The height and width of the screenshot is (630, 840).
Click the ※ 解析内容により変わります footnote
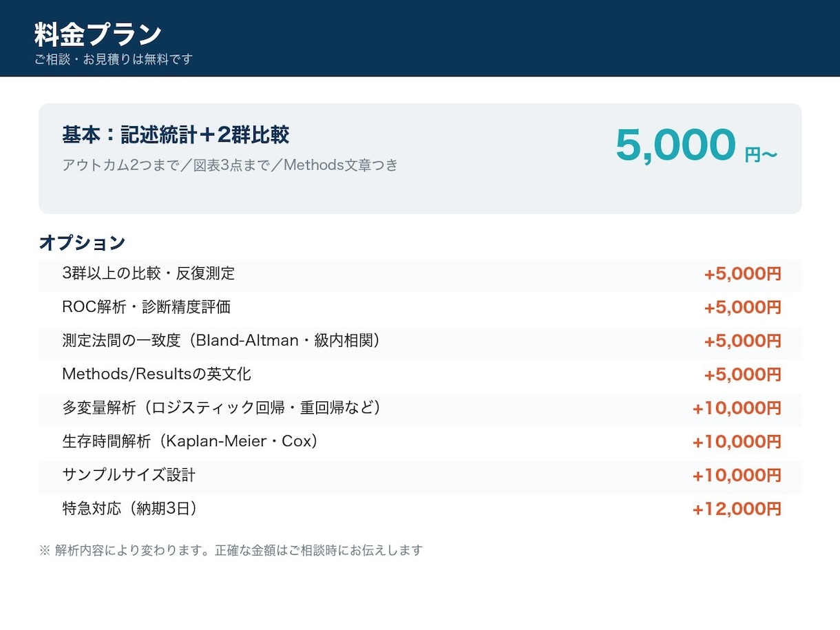(x=231, y=551)
